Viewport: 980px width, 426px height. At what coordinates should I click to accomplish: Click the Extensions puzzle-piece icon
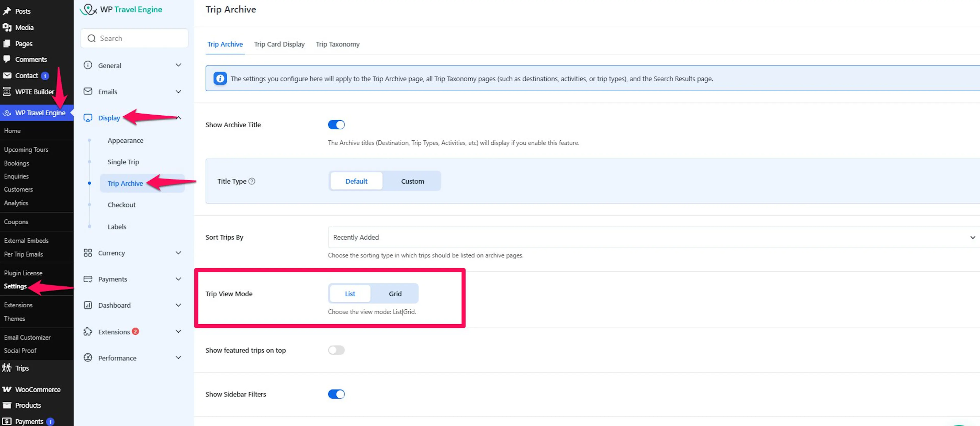[88, 331]
